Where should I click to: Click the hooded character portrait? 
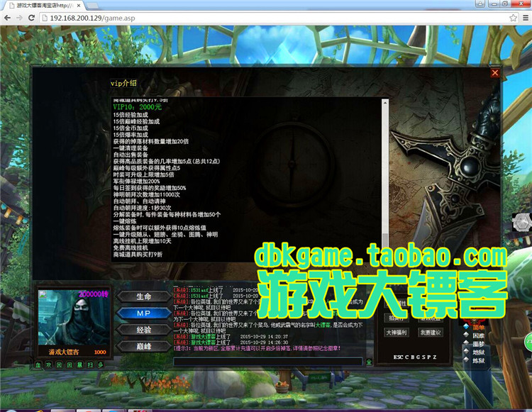coord(74,318)
